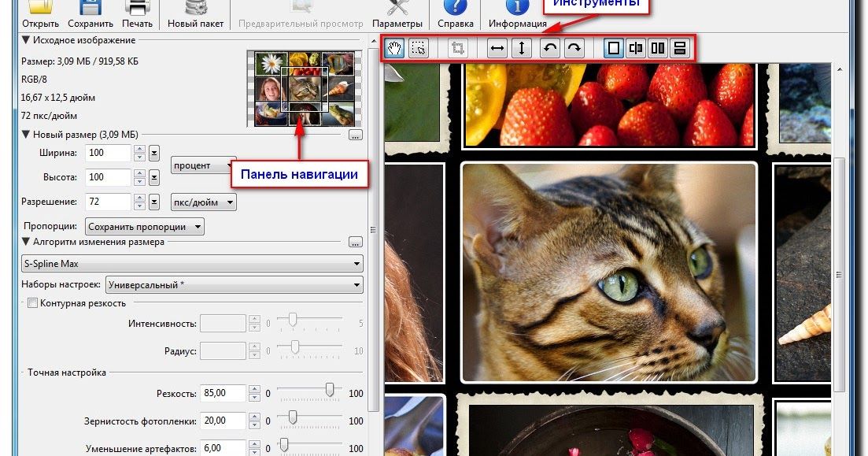Click the Открыть folder icon

coord(40,8)
